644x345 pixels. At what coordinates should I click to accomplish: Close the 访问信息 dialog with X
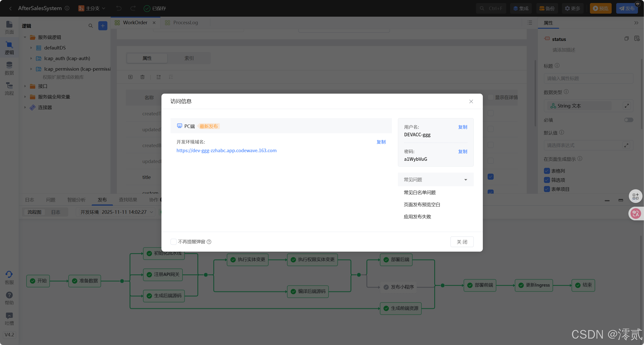(x=471, y=101)
